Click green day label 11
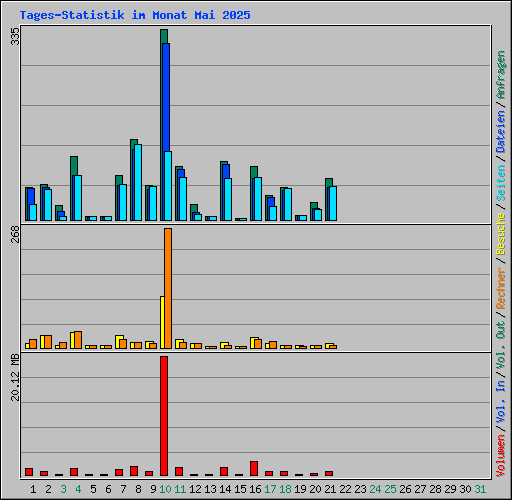512x500 pixels. (x=180, y=489)
